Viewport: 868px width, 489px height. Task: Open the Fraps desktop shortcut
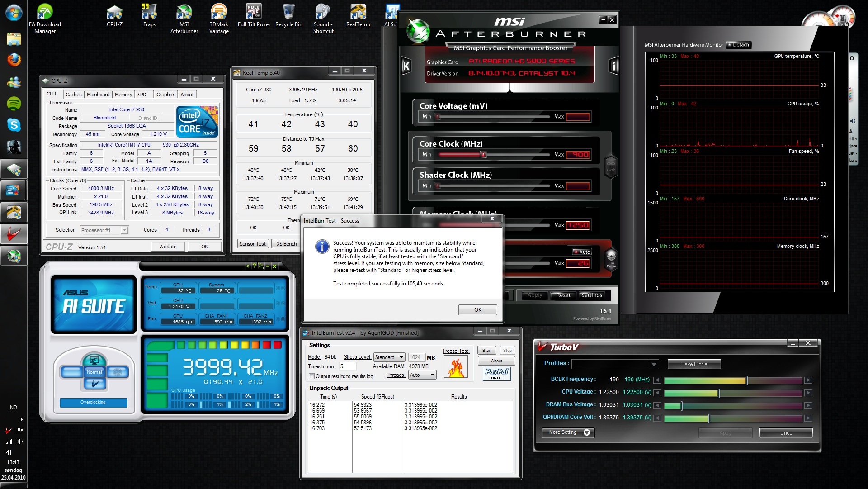pos(149,16)
